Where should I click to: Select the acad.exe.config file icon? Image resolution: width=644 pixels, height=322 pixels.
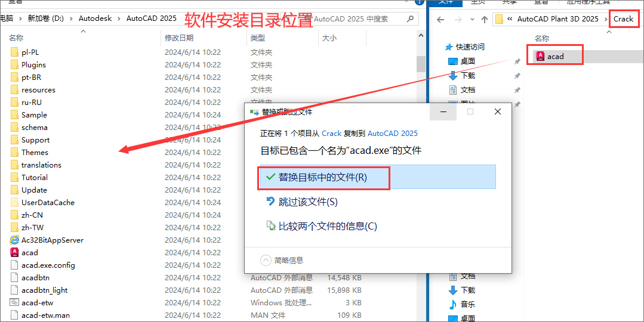click(14, 265)
